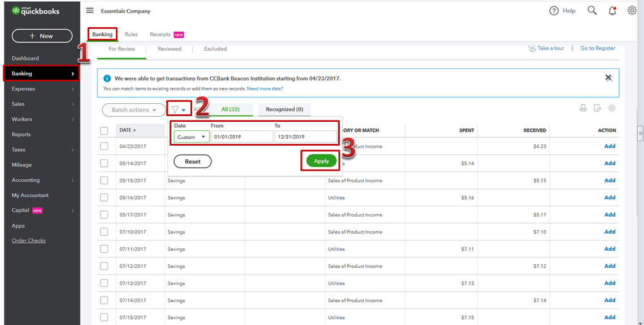Check the box for 05/14/2017 transaction
644x325 pixels.
[104, 164]
